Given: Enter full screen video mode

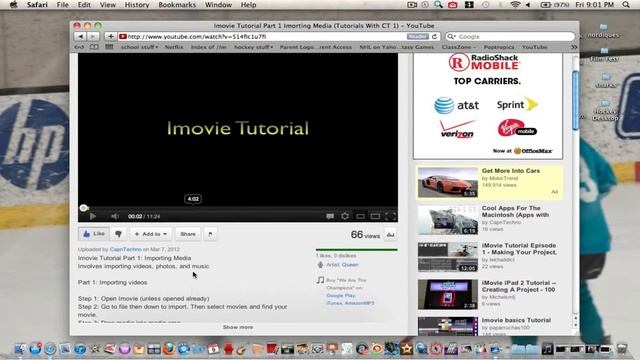Looking at the screenshot, I should 391,216.
